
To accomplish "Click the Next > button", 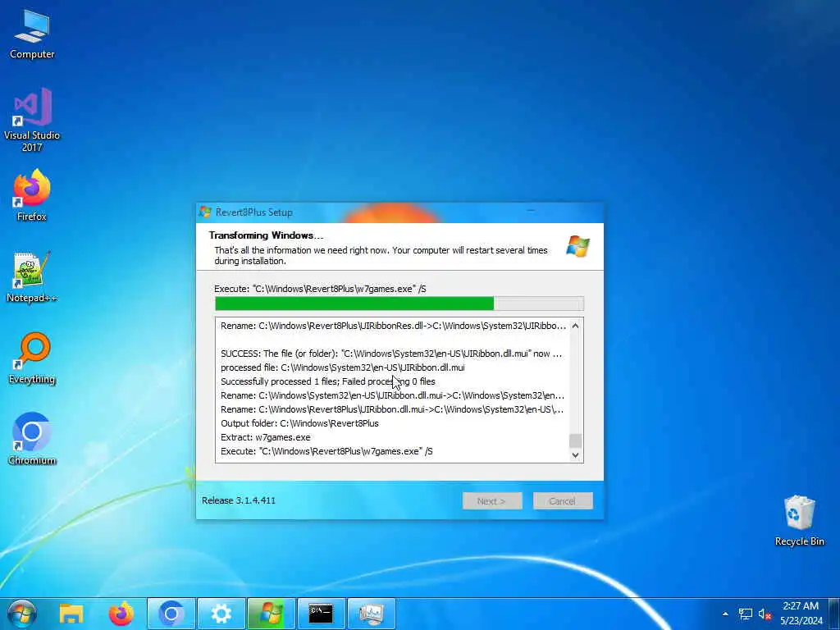I will tap(492, 501).
